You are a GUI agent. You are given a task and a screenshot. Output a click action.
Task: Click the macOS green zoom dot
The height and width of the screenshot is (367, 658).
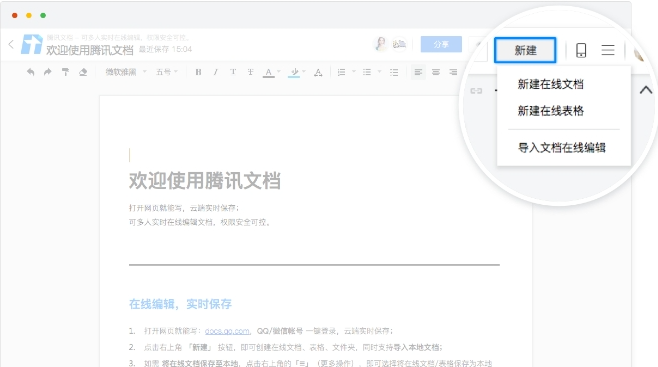pyautogui.click(x=43, y=15)
